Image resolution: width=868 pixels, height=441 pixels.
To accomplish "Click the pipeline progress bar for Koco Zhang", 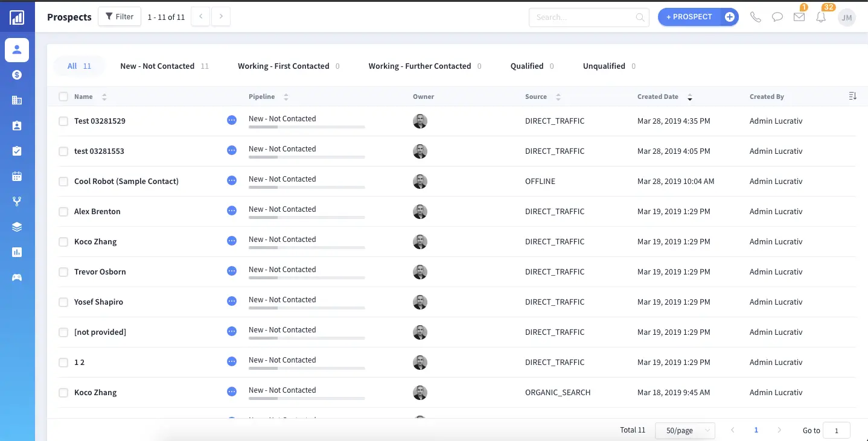I will point(307,248).
